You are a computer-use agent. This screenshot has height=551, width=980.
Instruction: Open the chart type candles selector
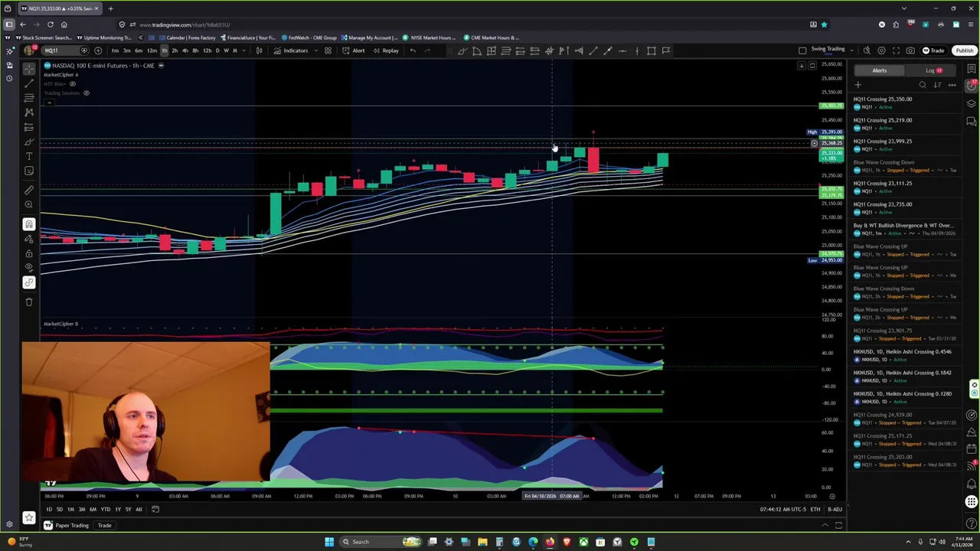[259, 51]
